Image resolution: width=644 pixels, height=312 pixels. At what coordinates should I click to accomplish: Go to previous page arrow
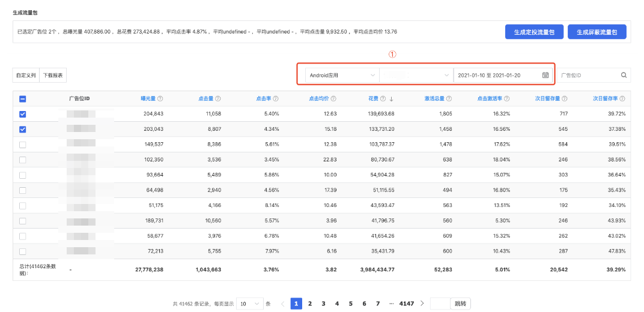(282, 304)
